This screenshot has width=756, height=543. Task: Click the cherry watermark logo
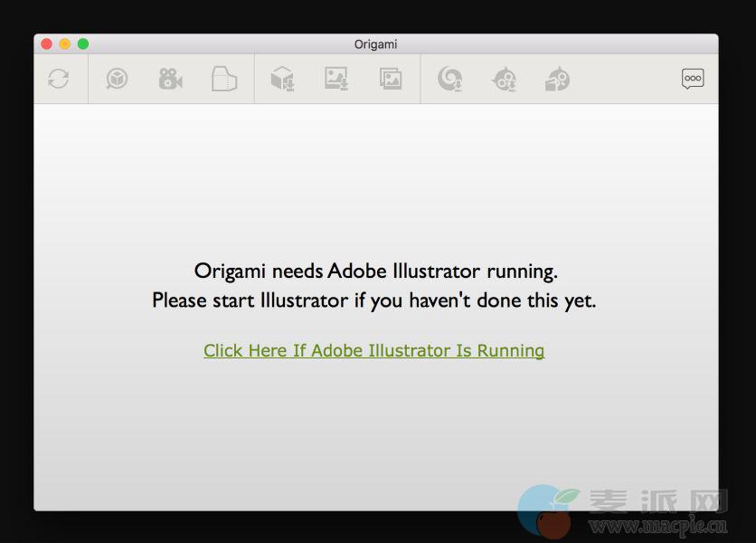pos(546,511)
